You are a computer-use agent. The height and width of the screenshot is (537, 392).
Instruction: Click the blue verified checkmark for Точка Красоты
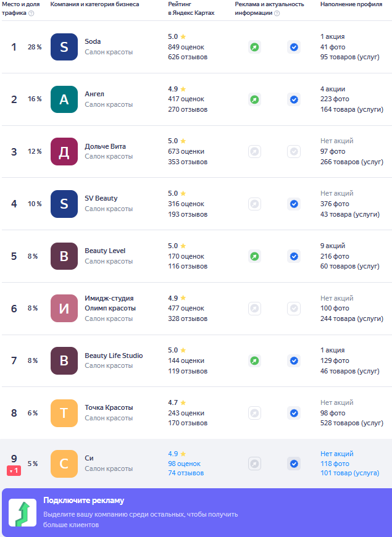pos(294,413)
